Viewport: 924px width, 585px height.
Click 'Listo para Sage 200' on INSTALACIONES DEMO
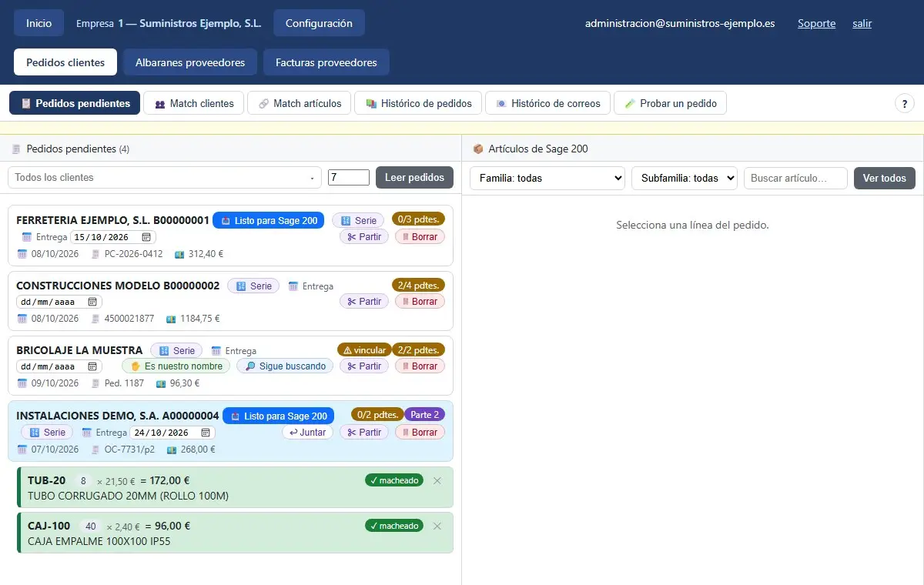279,416
